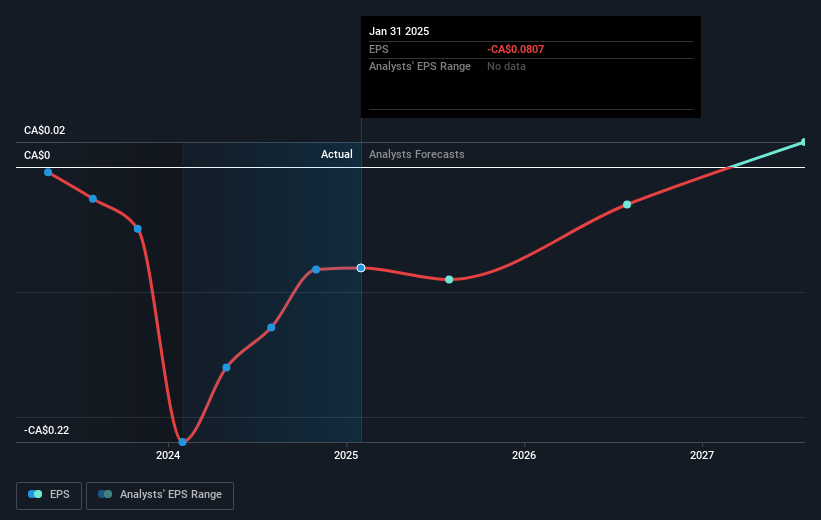
Task: Click the -CA$0.22 axis label
Action: point(46,430)
